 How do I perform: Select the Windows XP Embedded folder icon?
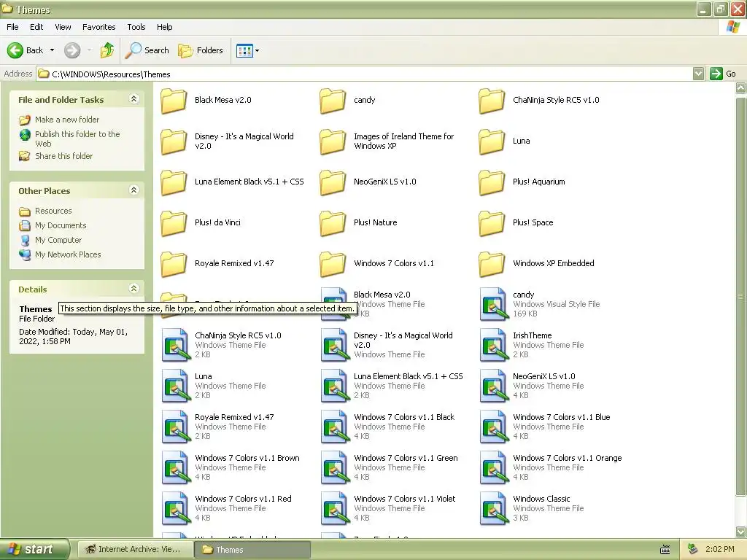pos(492,265)
